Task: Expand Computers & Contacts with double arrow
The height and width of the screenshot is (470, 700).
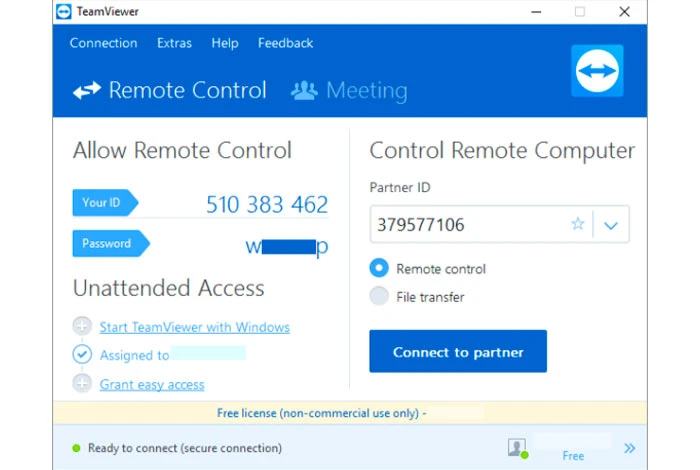Action: pyautogui.click(x=629, y=448)
